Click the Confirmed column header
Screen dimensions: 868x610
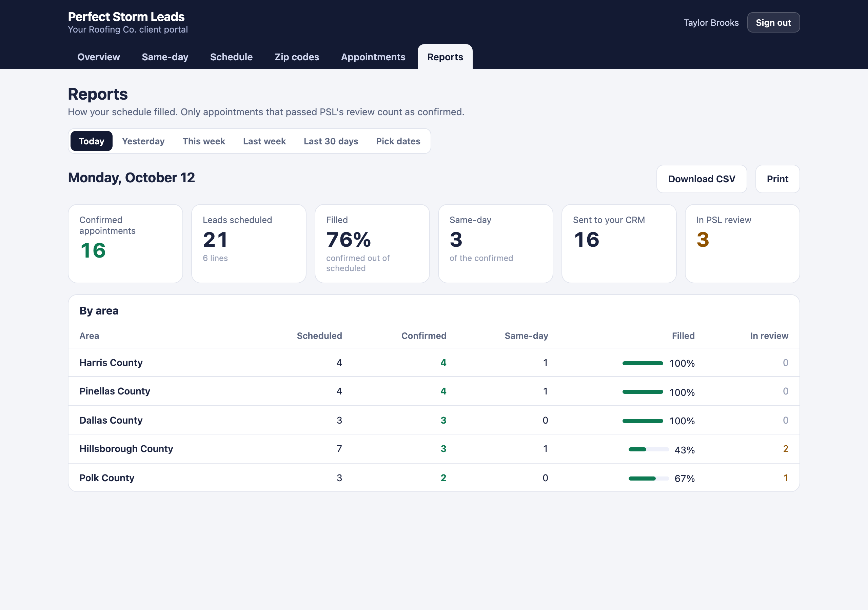coord(424,336)
